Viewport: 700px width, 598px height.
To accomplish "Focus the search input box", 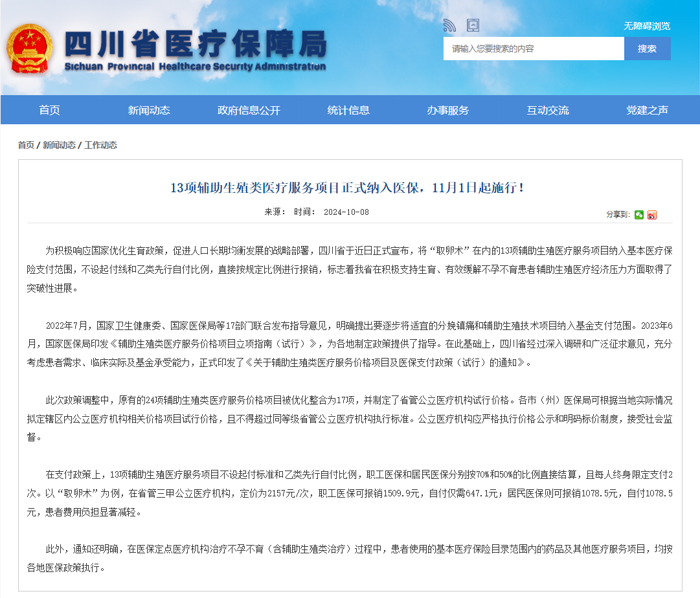I will point(534,49).
